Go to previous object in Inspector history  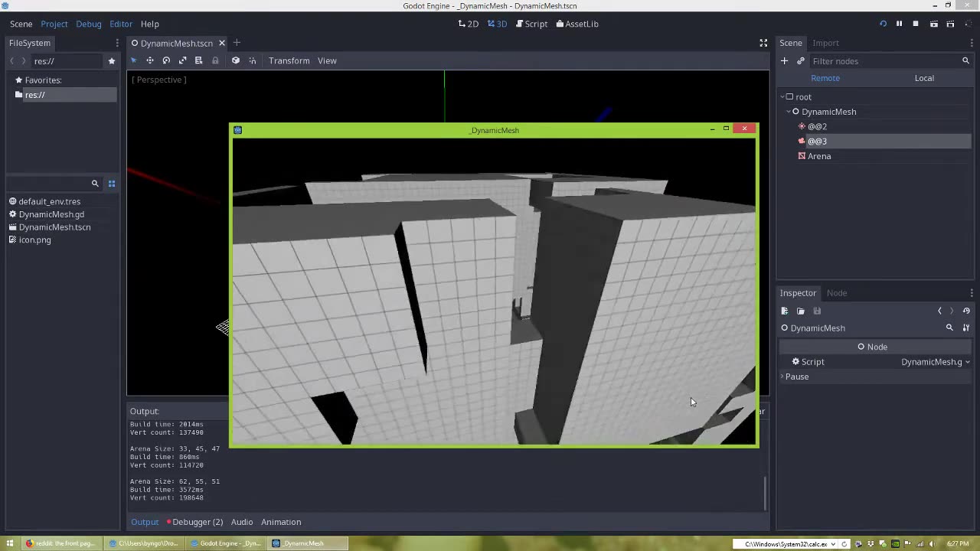pyautogui.click(x=939, y=311)
